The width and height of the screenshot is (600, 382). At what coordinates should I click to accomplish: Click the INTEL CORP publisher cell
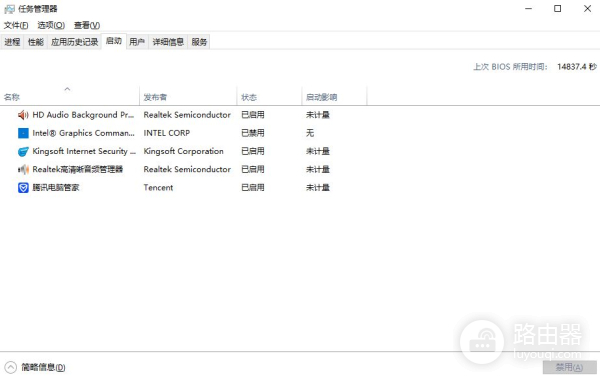[x=167, y=133]
